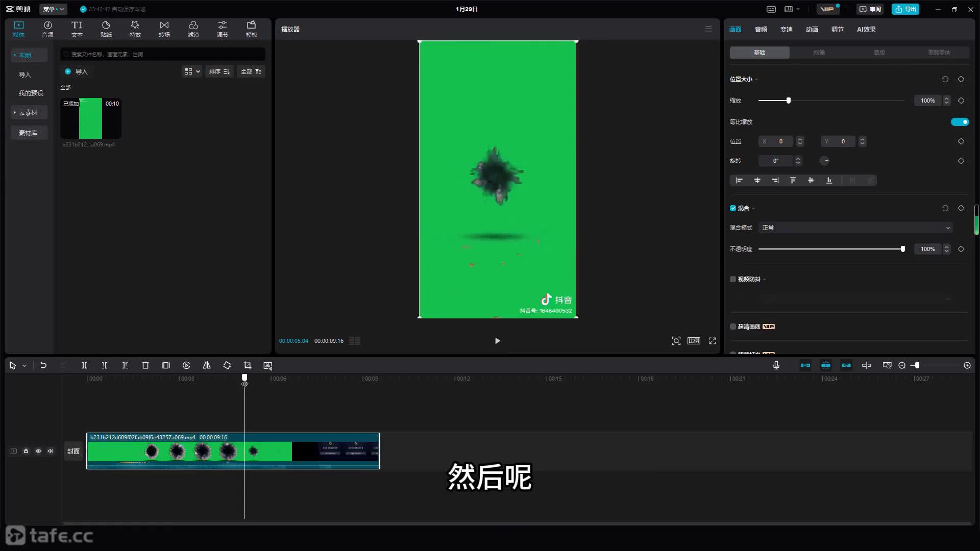
Task: Click the preview focus zoom icon
Action: pos(676,341)
